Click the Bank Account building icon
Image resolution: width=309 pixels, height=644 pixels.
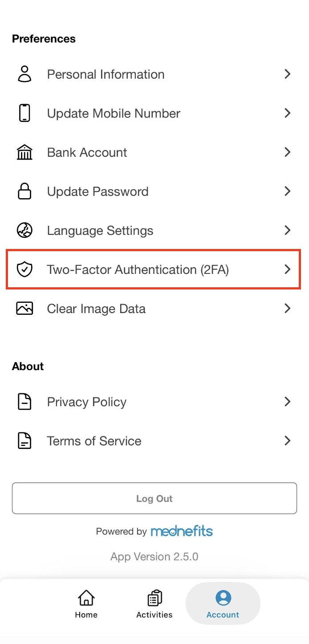click(x=24, y=152)
